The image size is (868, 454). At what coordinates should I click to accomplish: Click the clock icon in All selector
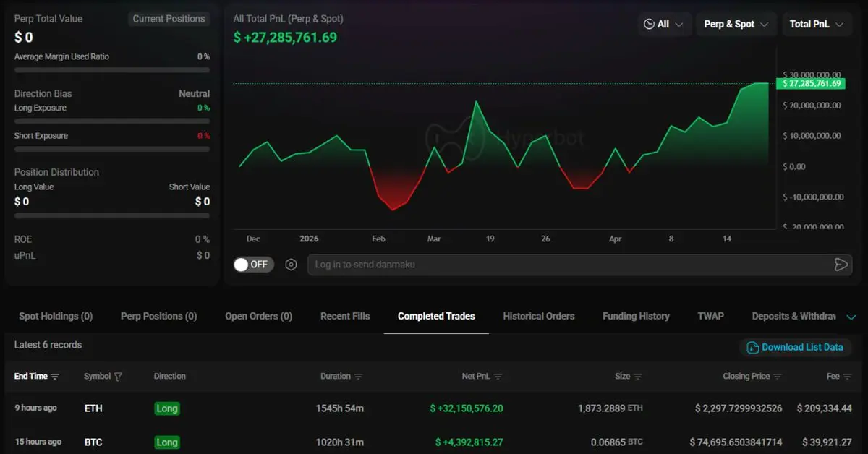click(x=649, y=24)
